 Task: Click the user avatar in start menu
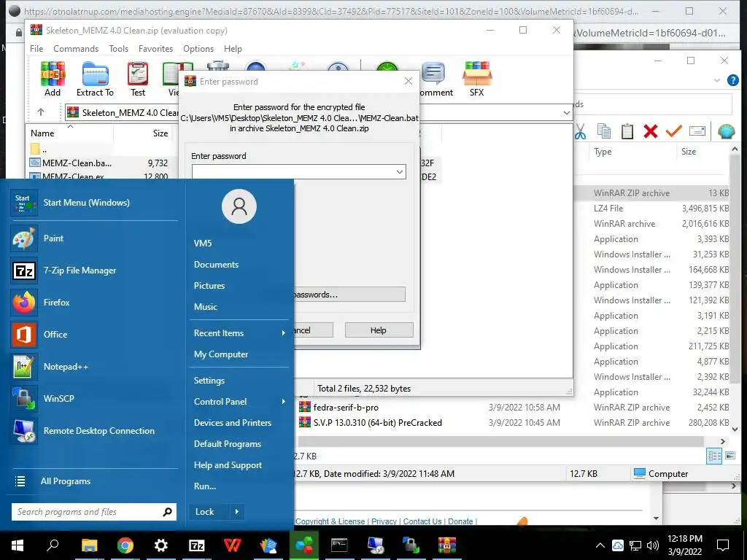coord(239,206)
